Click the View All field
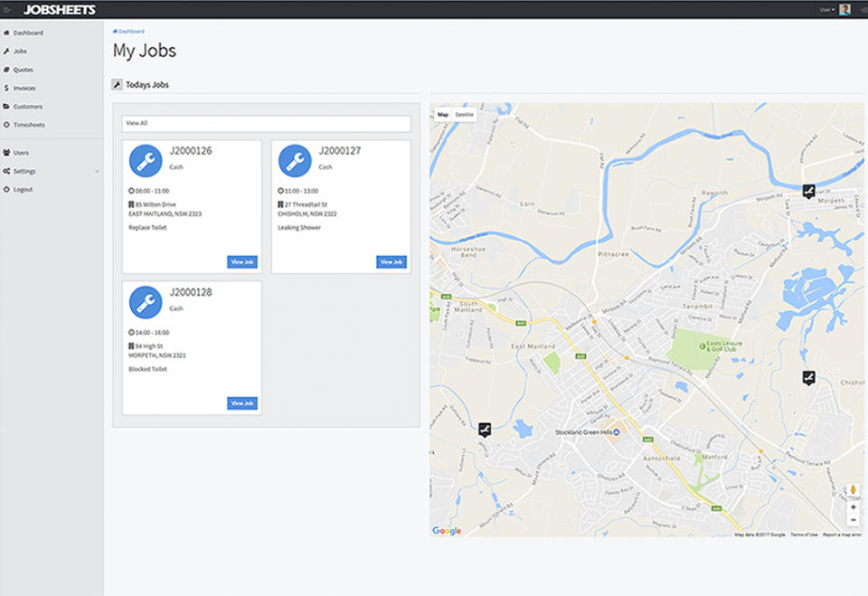 [x=266, y=123]
